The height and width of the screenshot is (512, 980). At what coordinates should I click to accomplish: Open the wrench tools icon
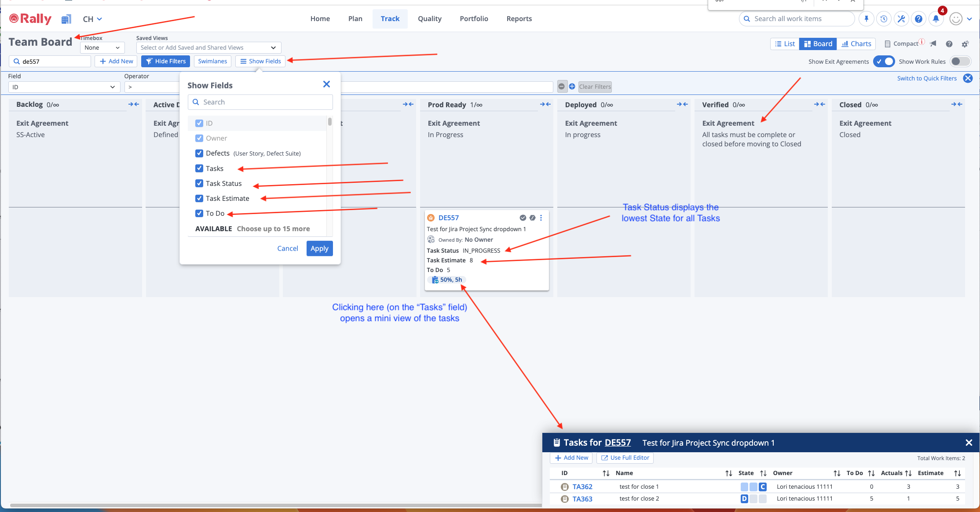pos(901,19)
